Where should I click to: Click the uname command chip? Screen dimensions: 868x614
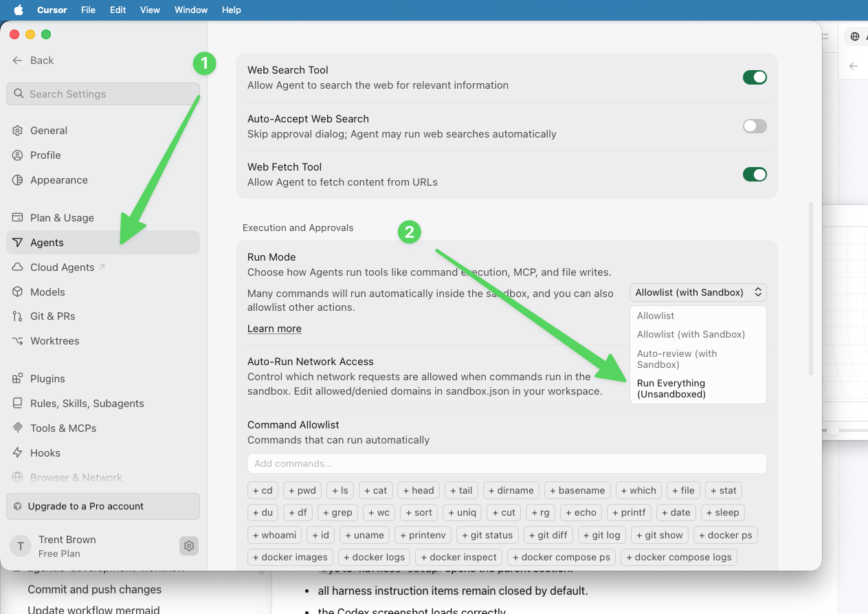pos(364,535)
